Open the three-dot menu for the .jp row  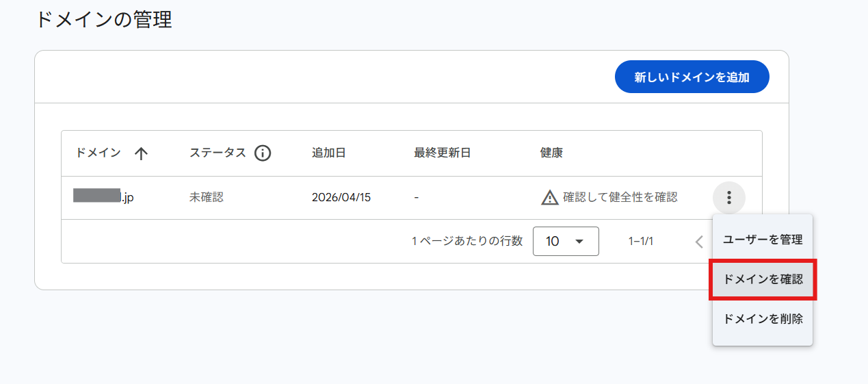pos(729,198)
